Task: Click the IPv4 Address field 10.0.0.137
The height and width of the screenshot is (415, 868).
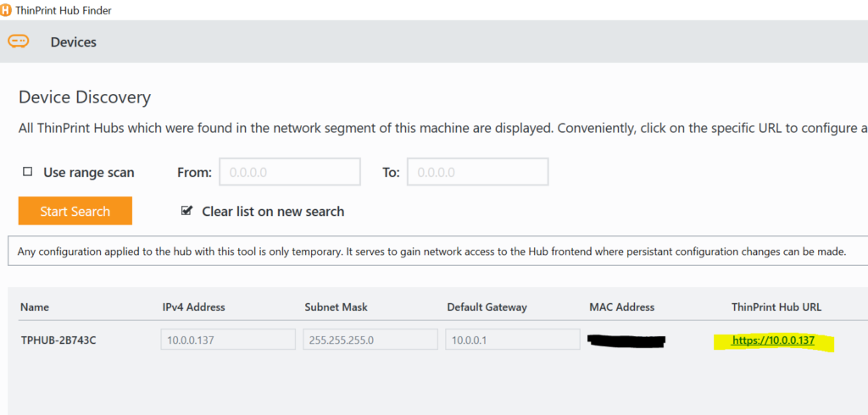Action: pyautogui.click(x=228, y=340)
